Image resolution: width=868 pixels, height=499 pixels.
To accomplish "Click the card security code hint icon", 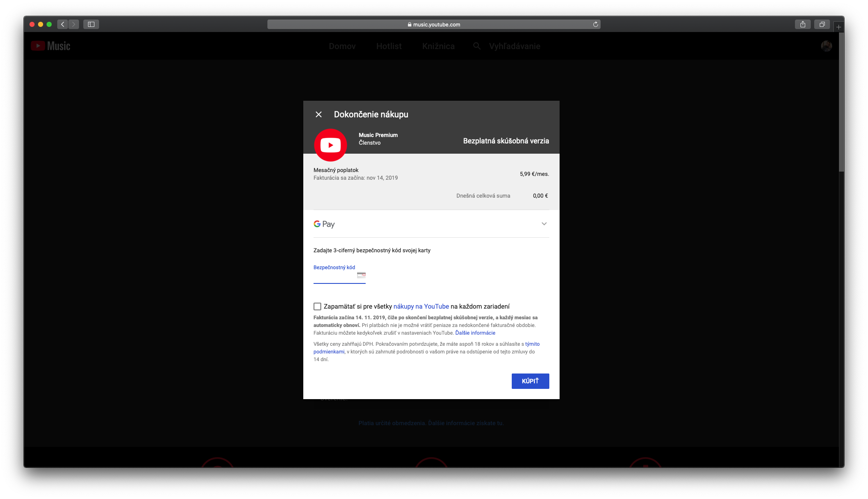I will (361, 275).
